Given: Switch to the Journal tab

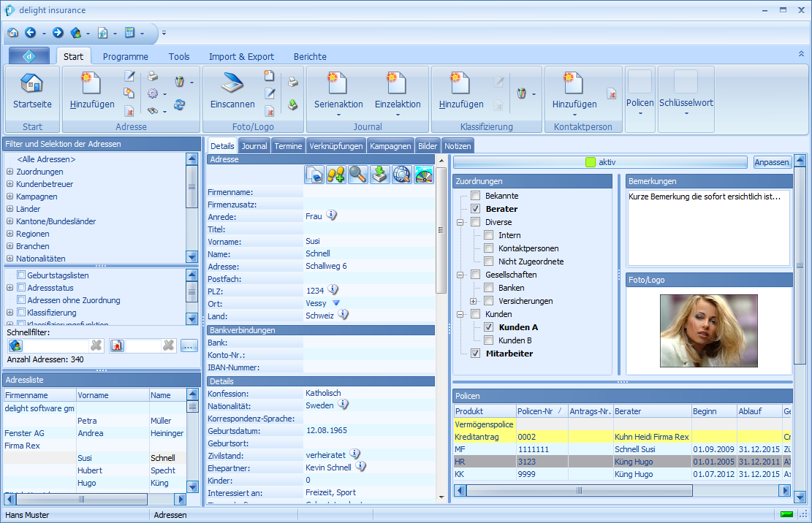Looking at the screenshot, I should [x=254, y=146].
